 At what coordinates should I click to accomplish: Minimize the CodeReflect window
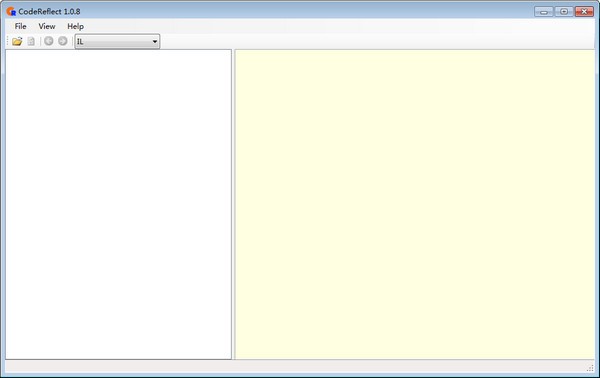544,11
